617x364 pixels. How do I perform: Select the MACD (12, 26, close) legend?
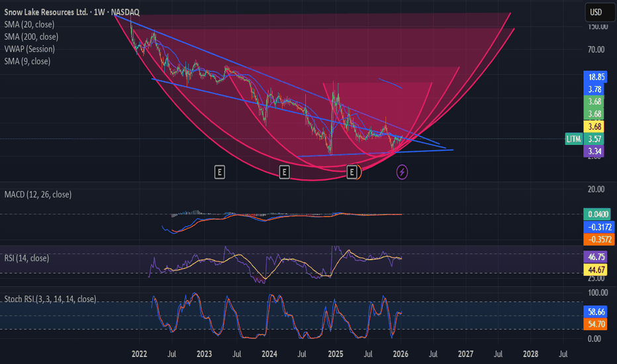click(38, 195)
